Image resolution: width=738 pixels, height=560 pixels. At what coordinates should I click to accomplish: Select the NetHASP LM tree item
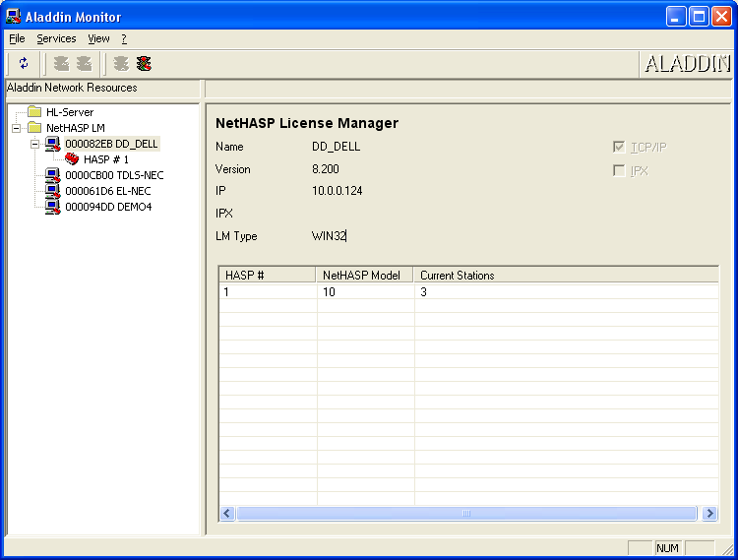coord(76,128)
